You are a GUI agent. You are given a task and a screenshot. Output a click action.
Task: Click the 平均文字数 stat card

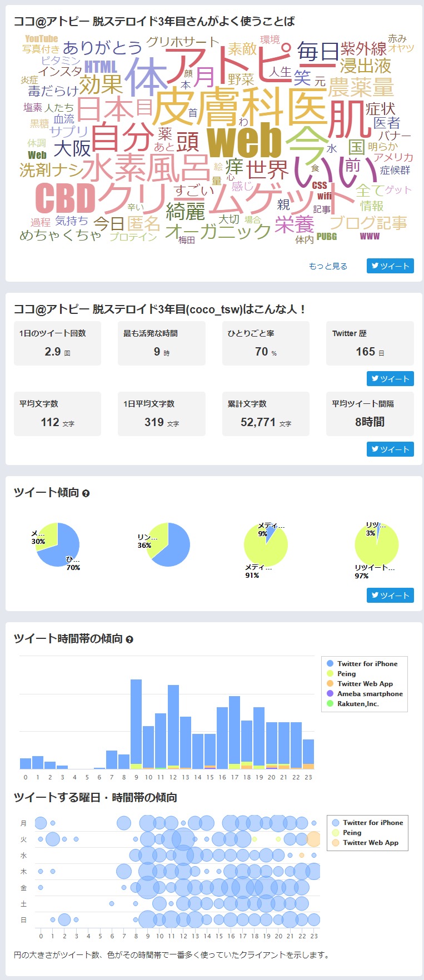(x=57, y=414)
